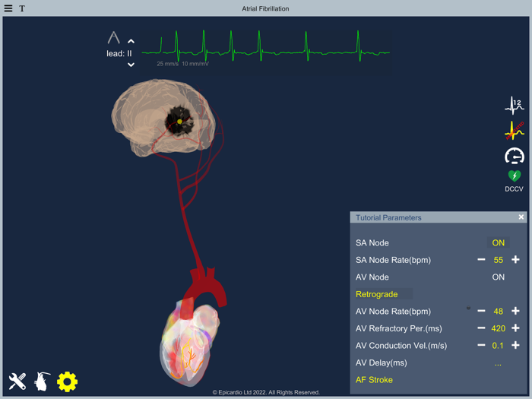This screenshot has width=532, height=399.
Task: Switch to previous ECG lead with up chevron
Action: tap(131, 42)
